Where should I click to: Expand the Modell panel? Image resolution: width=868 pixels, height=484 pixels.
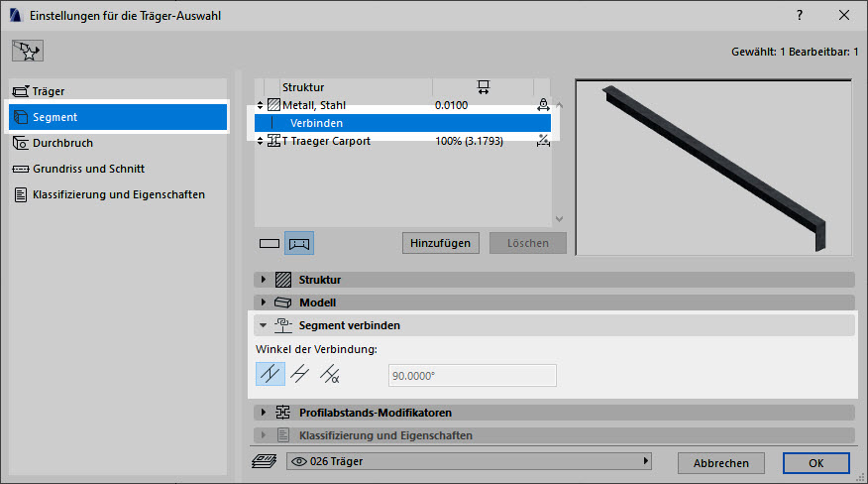pyautogui.click(x=263, y=302)
